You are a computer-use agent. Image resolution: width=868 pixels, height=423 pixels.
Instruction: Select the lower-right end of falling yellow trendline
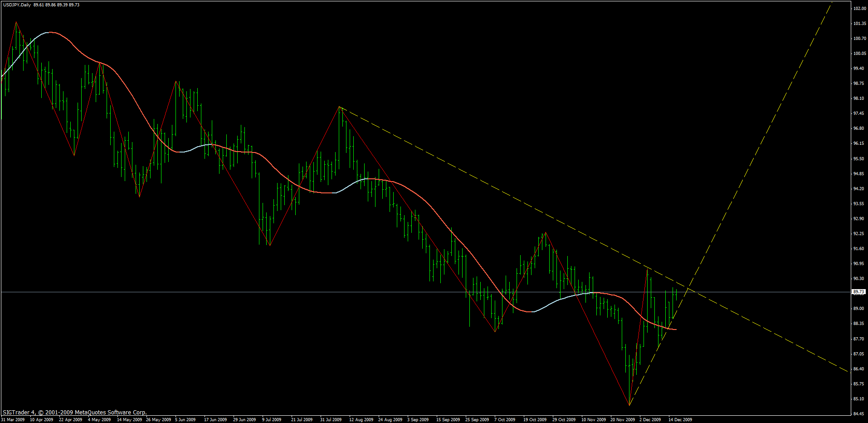[x=848, y=372]
